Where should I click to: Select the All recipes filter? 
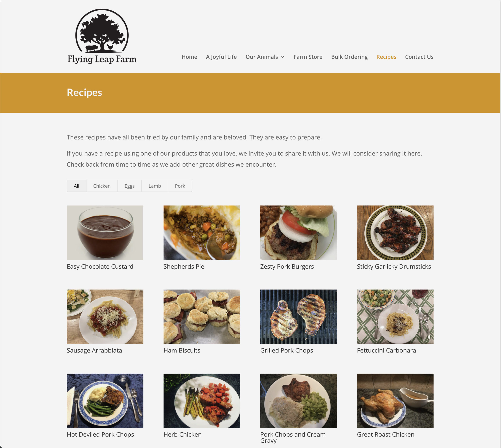pyautogui.click(x=77, y=186)
